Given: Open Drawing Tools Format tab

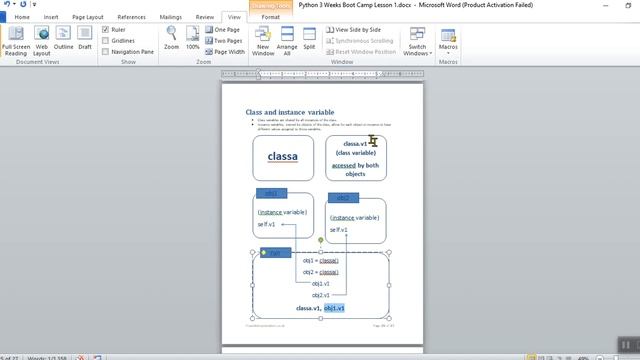Looking at the screenshot, I should click(x=271, y=17).
